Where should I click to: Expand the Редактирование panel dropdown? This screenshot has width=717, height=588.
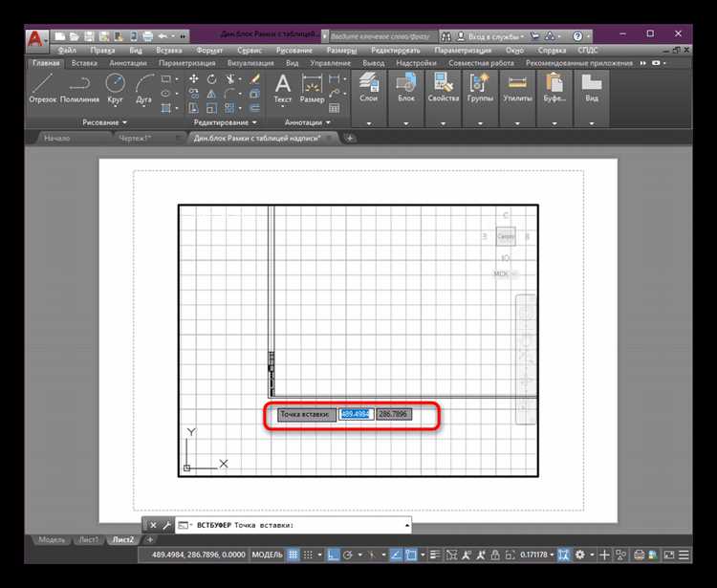coord(225,122)
